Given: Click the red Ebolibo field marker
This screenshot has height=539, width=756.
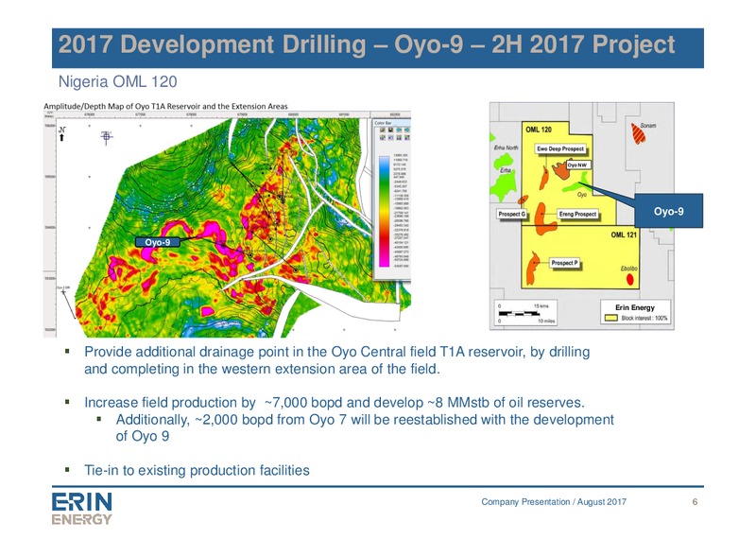Looking at the screenshot, I should click(629, 279).
